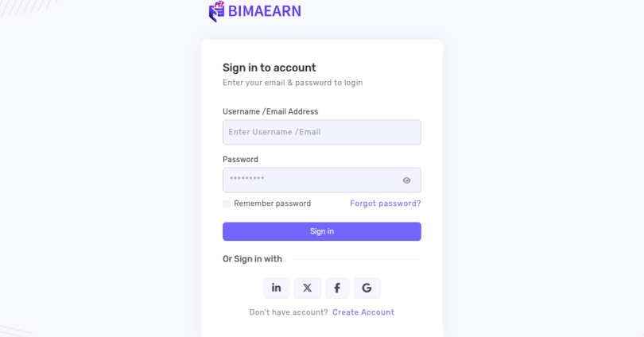Click the Sign in to account heading
The image size is (644, 337).
coord(269,68)
